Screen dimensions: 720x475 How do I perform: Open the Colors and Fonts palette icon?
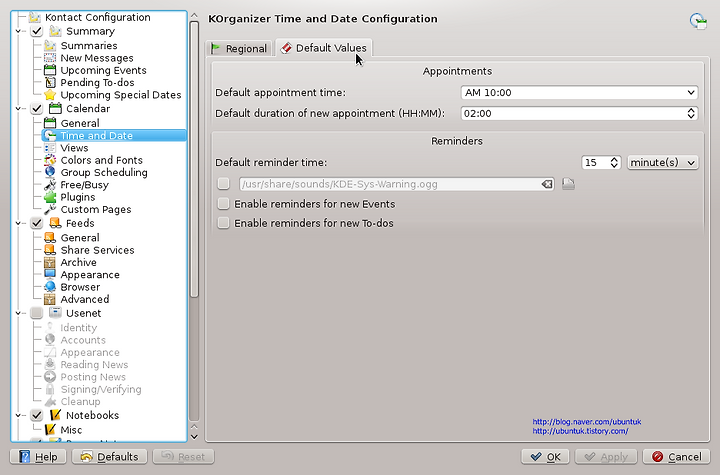(x=50, y=160)
